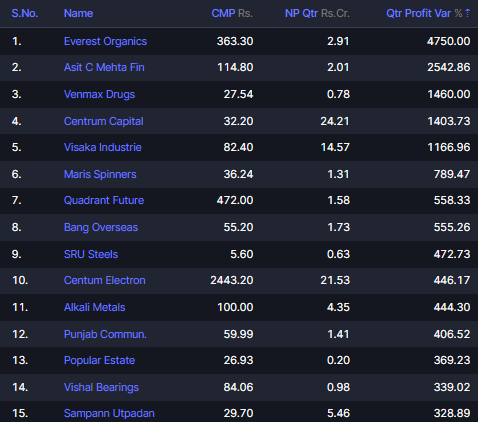Image resolution: width=478 pixels, height=422 pixels.
Task: Select serial number 15. cell
Action: pos(20,413)
